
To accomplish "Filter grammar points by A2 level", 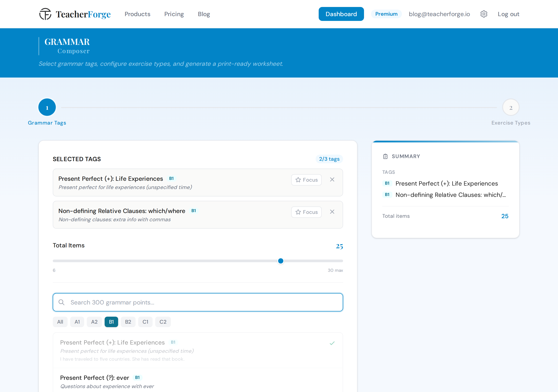I will [94, 322].
